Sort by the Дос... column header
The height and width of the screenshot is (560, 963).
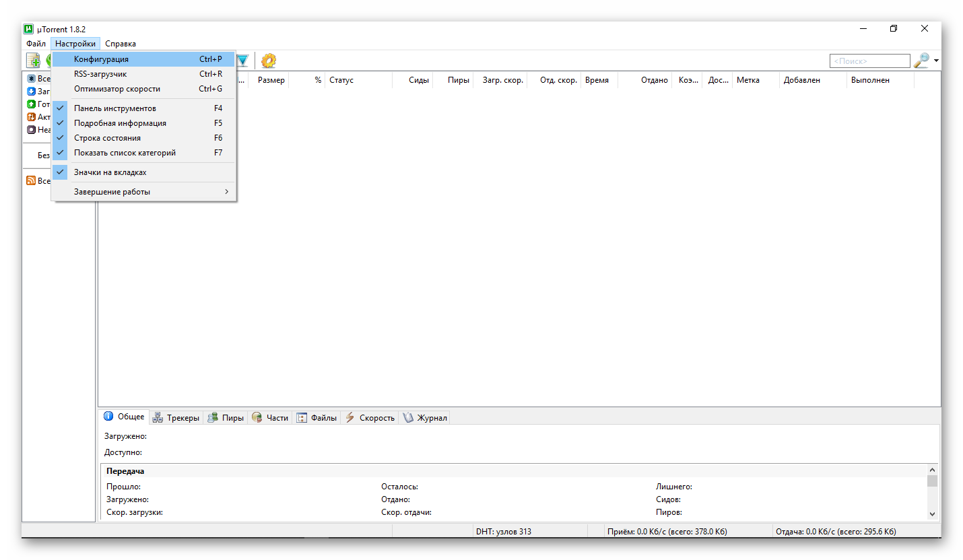717,80
